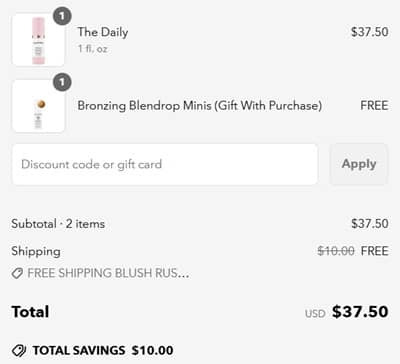Click the Subtotal 2 items label
Viewport: 400px width, 364px height.
pyautogui.click(x=58, y=224)
